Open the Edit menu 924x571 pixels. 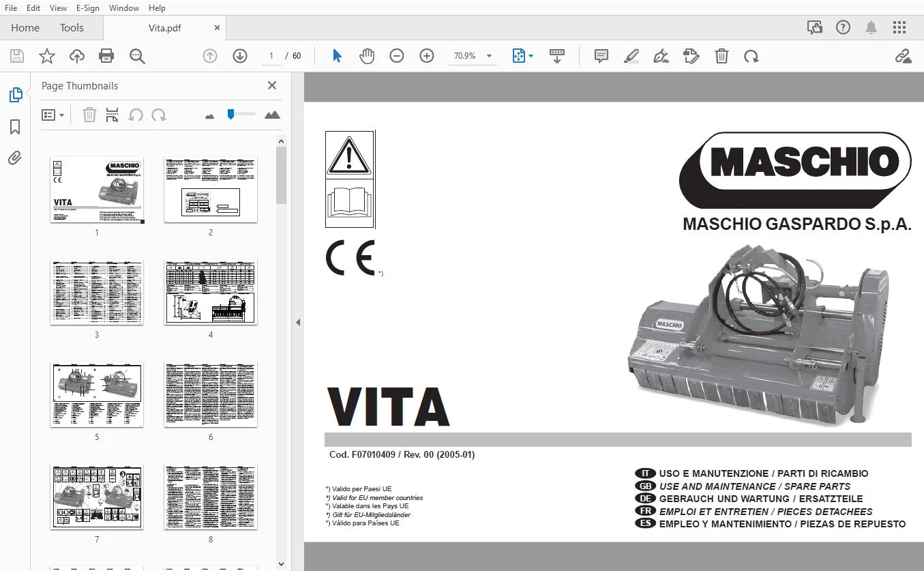coord(33,8)
